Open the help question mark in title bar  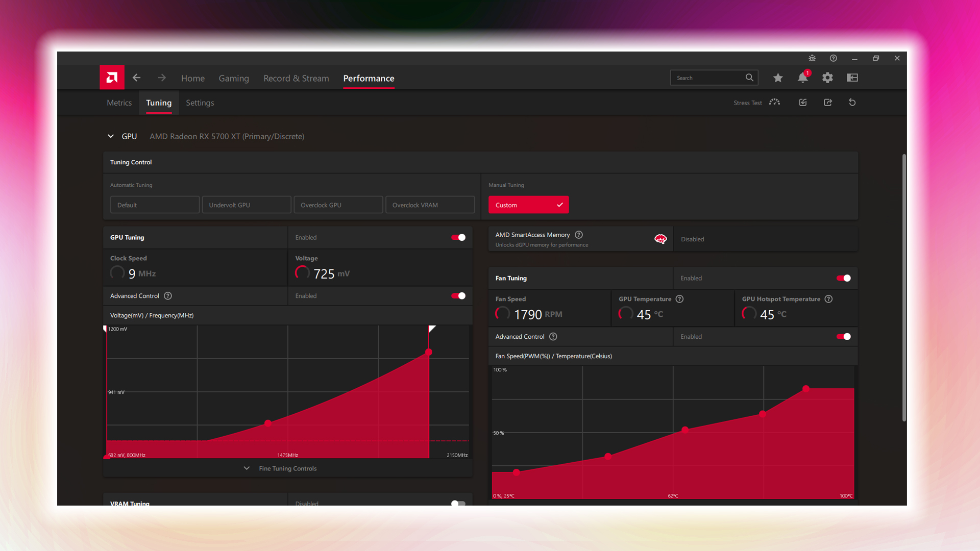[834, 58]
